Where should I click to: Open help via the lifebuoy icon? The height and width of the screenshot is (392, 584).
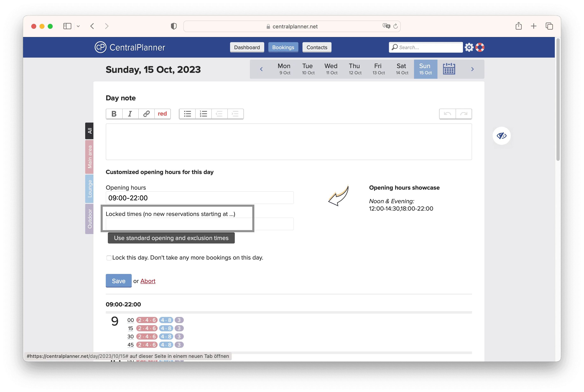click(x=480, y=47)
